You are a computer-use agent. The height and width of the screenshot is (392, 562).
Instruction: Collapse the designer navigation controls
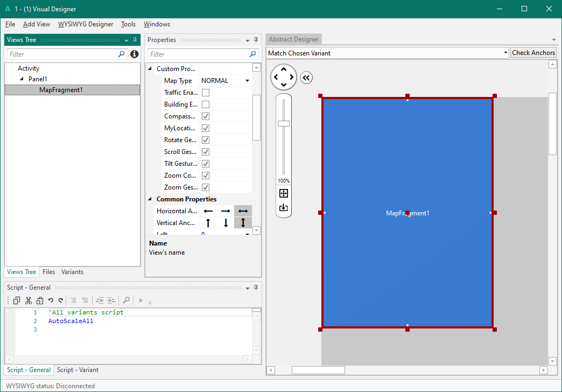pyautogui.click(x=306, y=78)
